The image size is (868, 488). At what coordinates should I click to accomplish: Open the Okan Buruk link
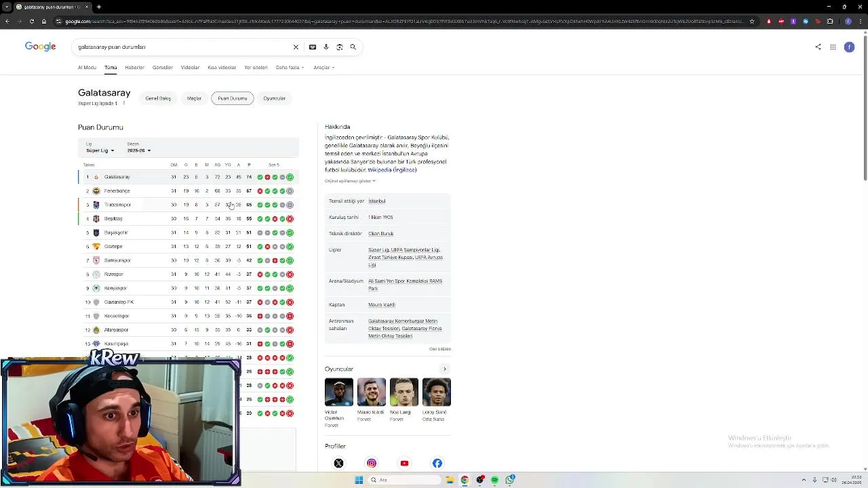[x=380, y=234]
